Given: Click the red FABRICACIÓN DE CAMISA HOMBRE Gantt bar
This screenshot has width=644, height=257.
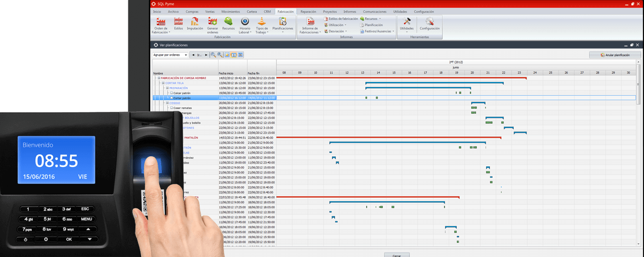Looking at the screenshot, I should pos(401,78).
